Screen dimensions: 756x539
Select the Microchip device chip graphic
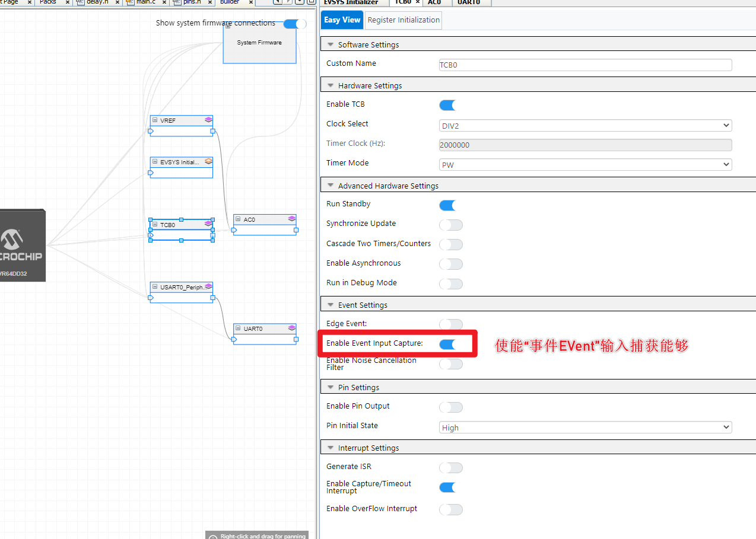pos(23,245)
